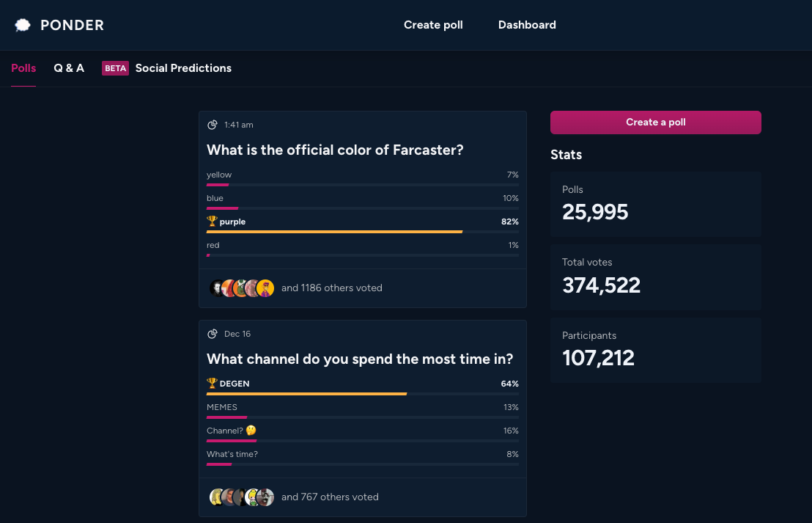The image size is (812, 523).
Task: Click the Participants value 107,212
Action: click(598, 358)
